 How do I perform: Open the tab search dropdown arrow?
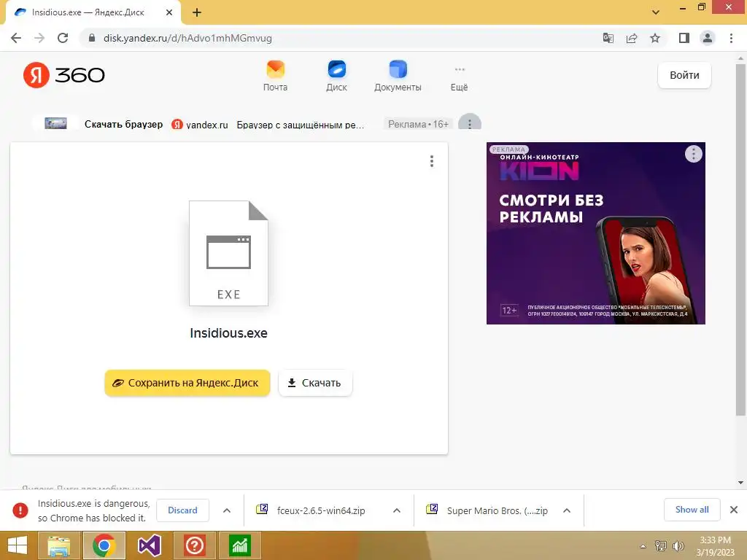(x=656, y=12)
